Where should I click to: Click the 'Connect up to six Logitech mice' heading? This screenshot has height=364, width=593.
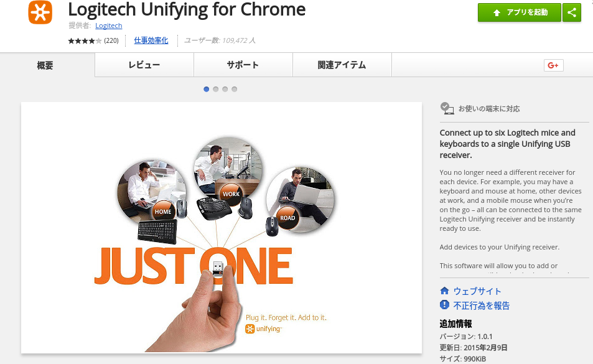(508, 144)
